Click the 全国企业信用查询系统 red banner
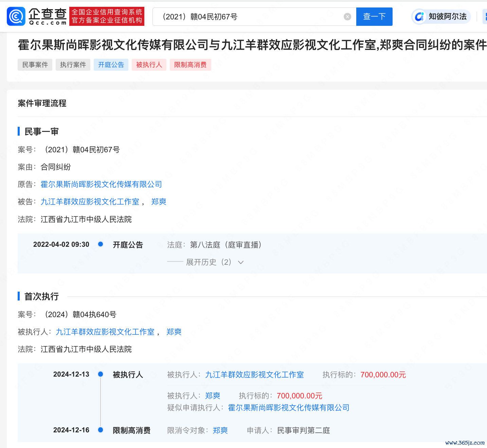Screen dimensions: 487x448 click(x=107, y=16)
